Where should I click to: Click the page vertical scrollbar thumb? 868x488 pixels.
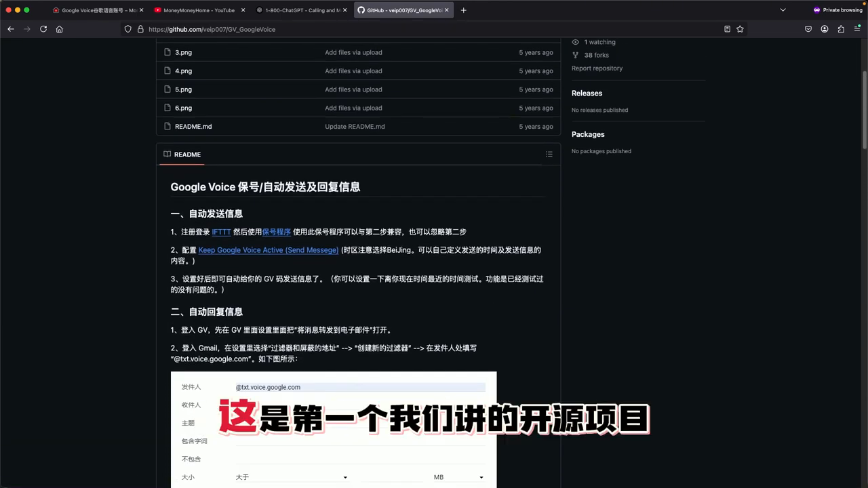coord(865,110)
